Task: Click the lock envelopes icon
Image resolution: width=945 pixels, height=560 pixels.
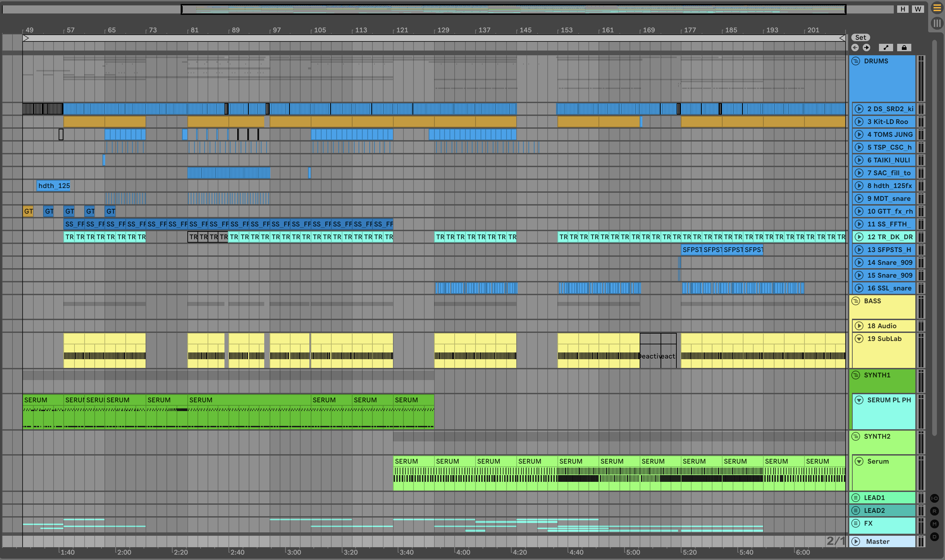Action: (x=904, y=48)
